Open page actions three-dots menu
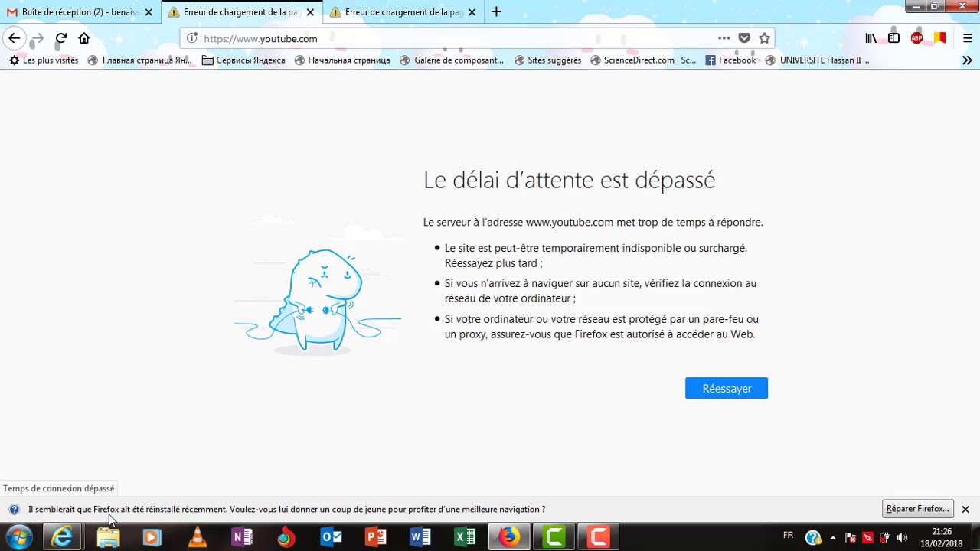 [x=724, y=38]
